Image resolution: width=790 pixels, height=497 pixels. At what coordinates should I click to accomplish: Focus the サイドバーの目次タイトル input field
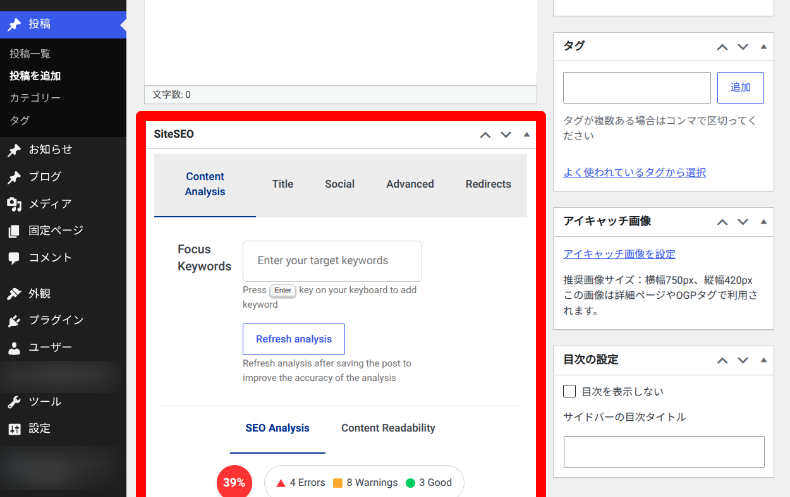pos(664,452)
